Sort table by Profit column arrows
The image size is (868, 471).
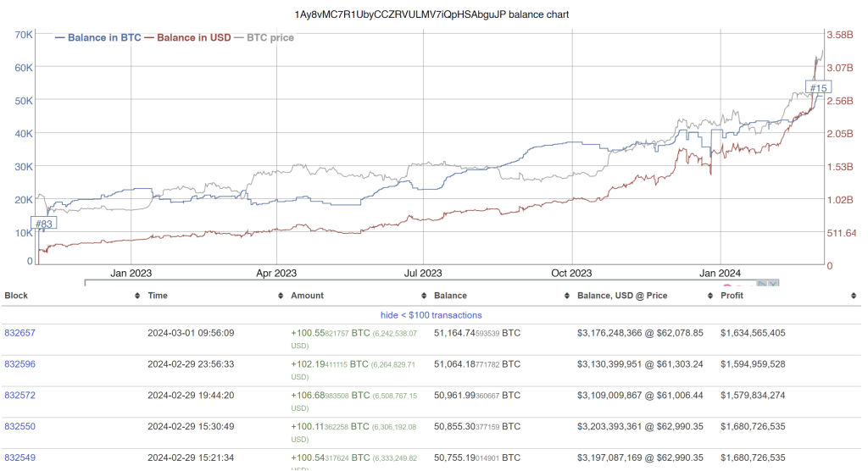tap(854, 296)
